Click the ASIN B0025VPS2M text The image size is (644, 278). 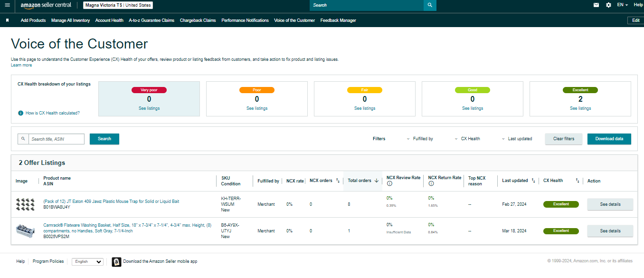coord(56,236)
